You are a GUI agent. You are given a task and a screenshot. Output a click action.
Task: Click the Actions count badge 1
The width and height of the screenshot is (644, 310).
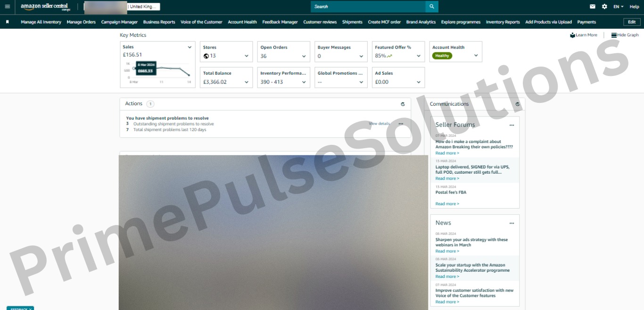[150, 104]
